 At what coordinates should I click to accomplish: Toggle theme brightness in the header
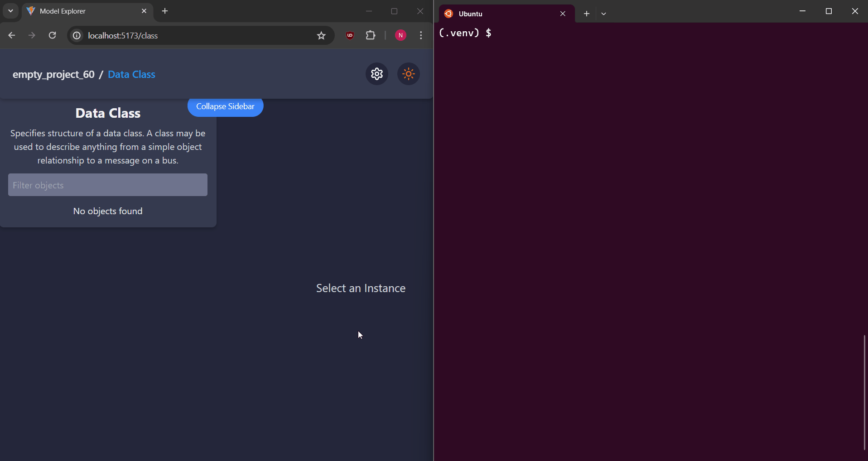pos(408,74)
